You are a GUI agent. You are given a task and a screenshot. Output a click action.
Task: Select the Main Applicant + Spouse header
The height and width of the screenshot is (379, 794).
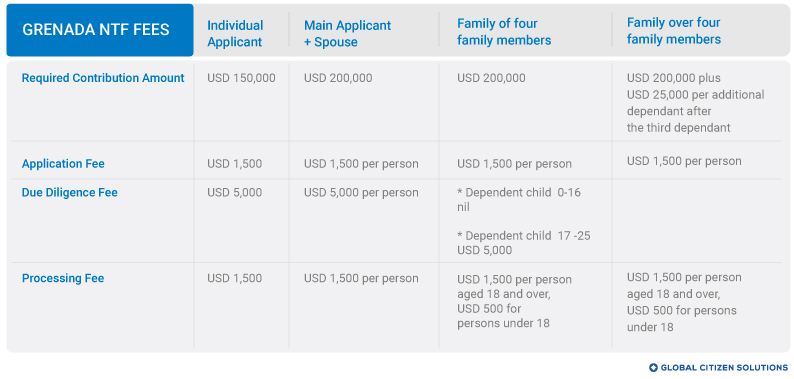tap(347, 33)
